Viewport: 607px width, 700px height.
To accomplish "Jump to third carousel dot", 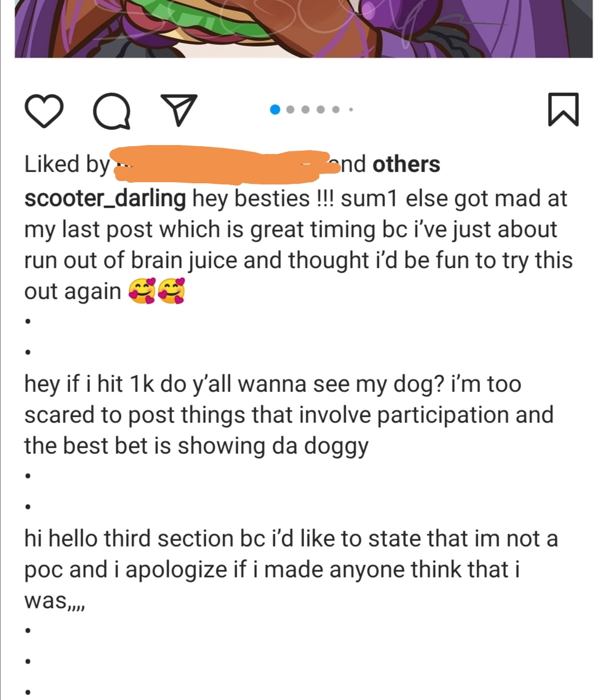I will (x=306, y=110).
